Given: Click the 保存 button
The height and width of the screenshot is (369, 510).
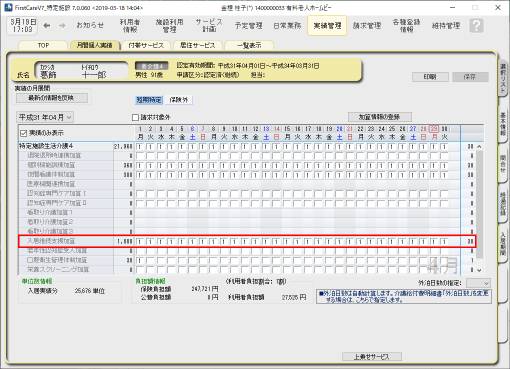Looking at the screenshot, I should [470, 77].
